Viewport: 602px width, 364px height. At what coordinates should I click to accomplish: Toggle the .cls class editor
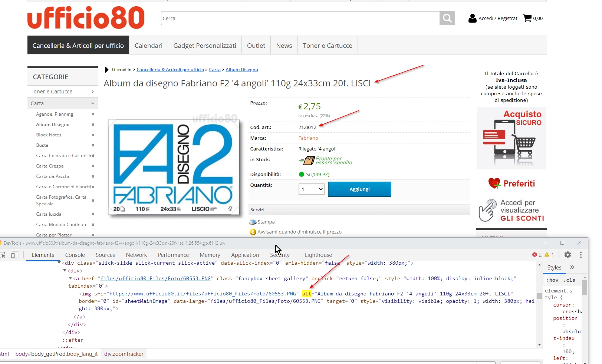[569, 280]
